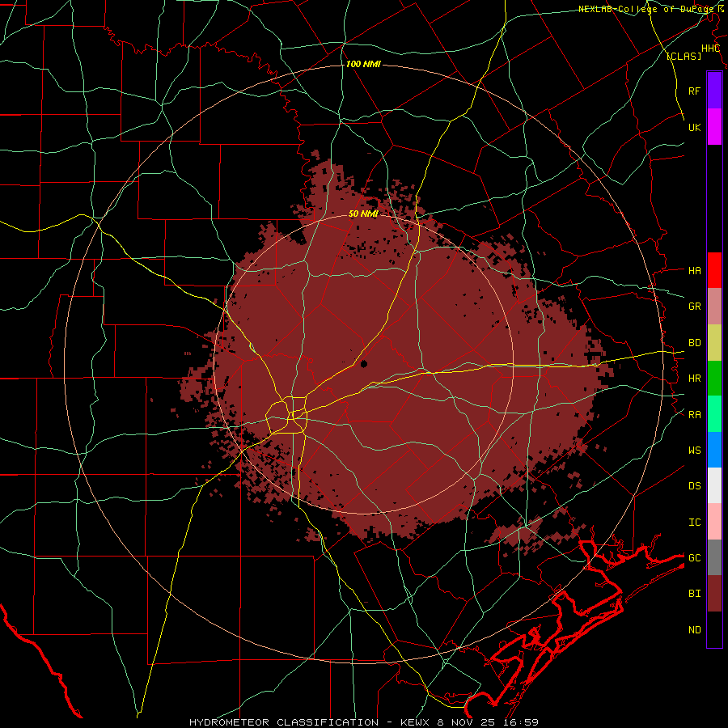Click the 'HHC' product label
This screenshot has width=728, height=728.
[x=710, y=49]
